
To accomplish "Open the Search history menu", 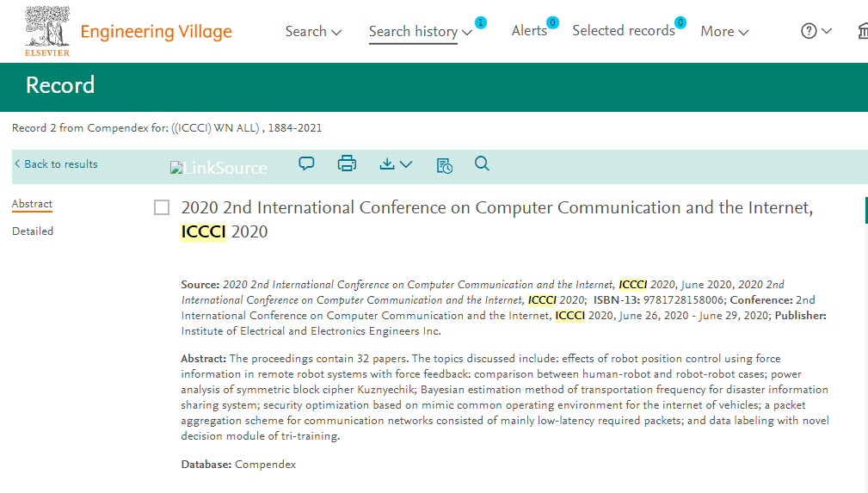I will (420, 32).
